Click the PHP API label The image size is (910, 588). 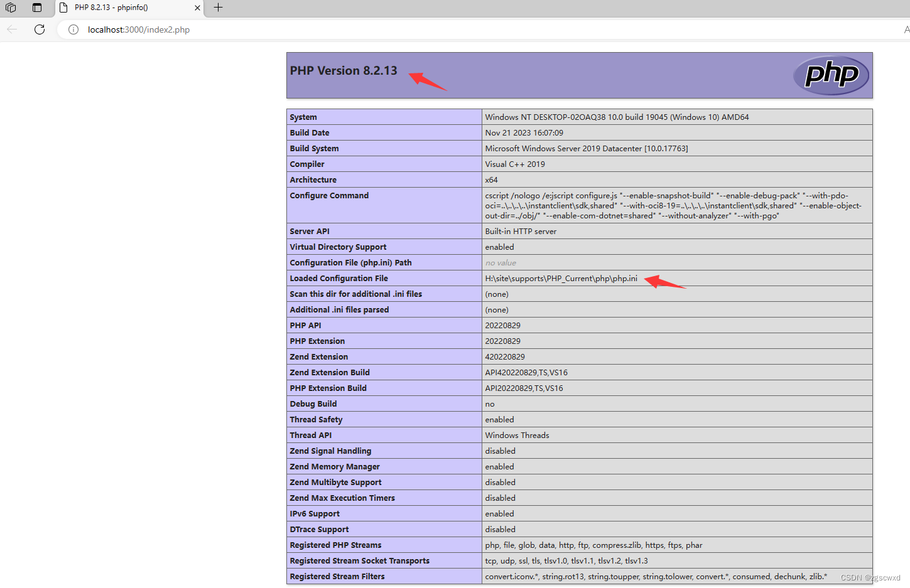tap(305, 326)
